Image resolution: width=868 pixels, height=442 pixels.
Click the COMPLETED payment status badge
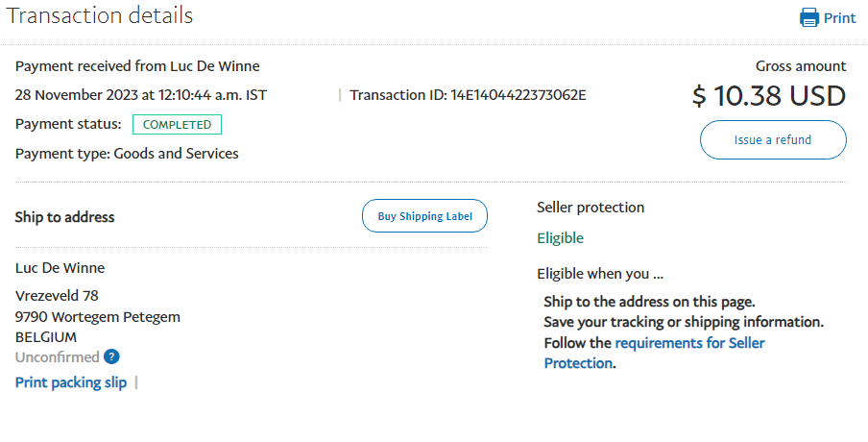pos(177,125)
